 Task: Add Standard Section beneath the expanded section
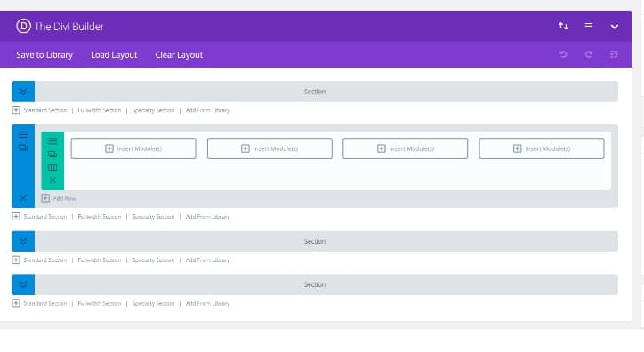click(x=44, y=217)
